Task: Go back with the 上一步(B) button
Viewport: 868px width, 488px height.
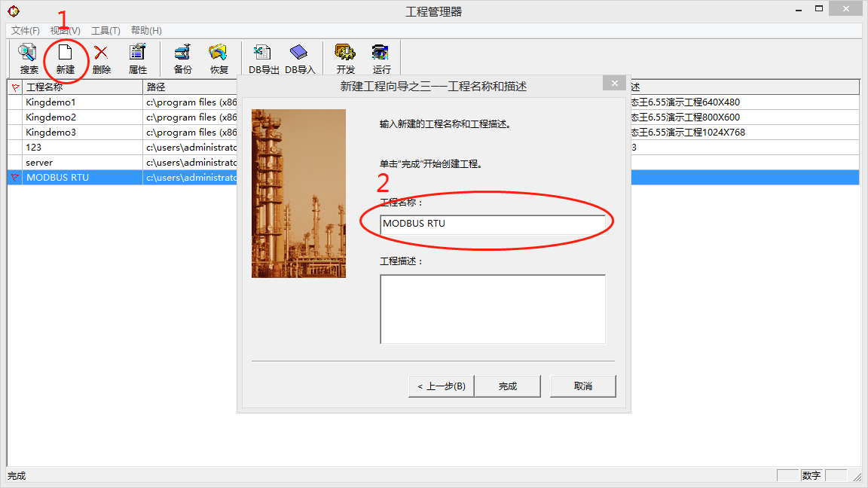Action: pos(441,386)
